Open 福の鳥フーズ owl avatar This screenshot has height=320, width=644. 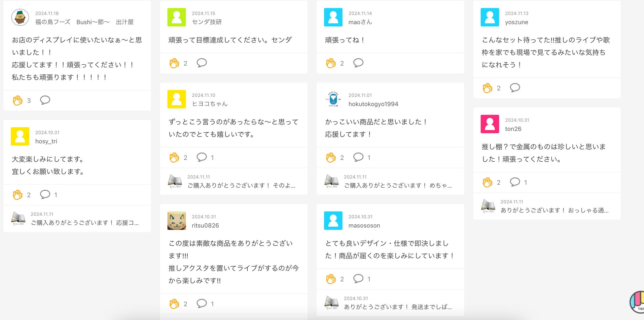pyautogui.click(x=20, y=17)
